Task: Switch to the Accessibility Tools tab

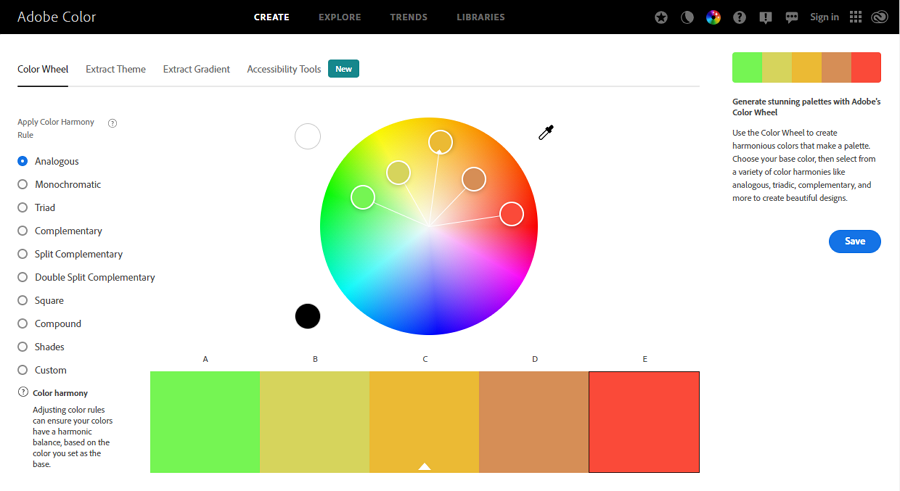Action: click(x=284, y=69)
